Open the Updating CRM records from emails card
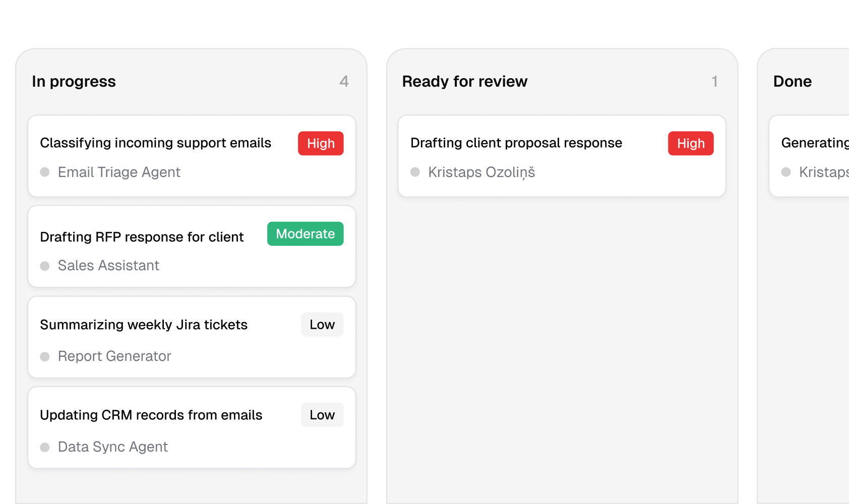This screenshot has width=849, height=504. click(x=151, y=415)
